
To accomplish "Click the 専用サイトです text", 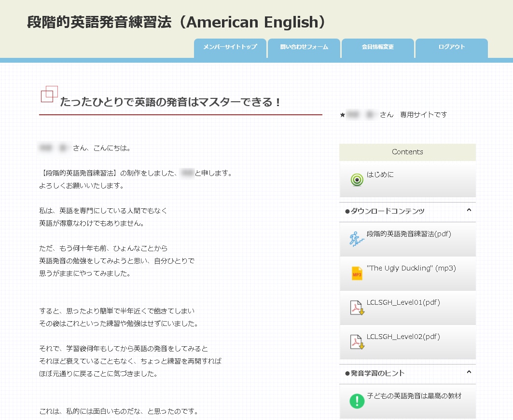I will point(423,115).
